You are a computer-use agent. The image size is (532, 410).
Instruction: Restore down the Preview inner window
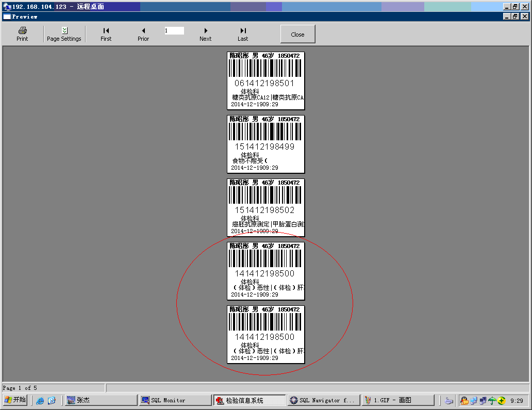tap(516, 17)
